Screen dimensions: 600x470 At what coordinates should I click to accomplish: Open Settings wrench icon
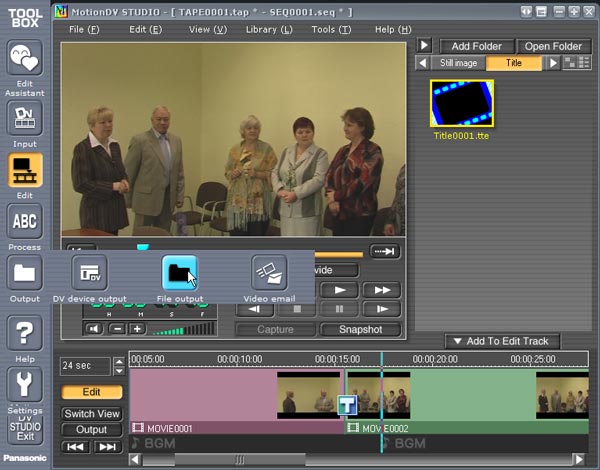point(25,383)
